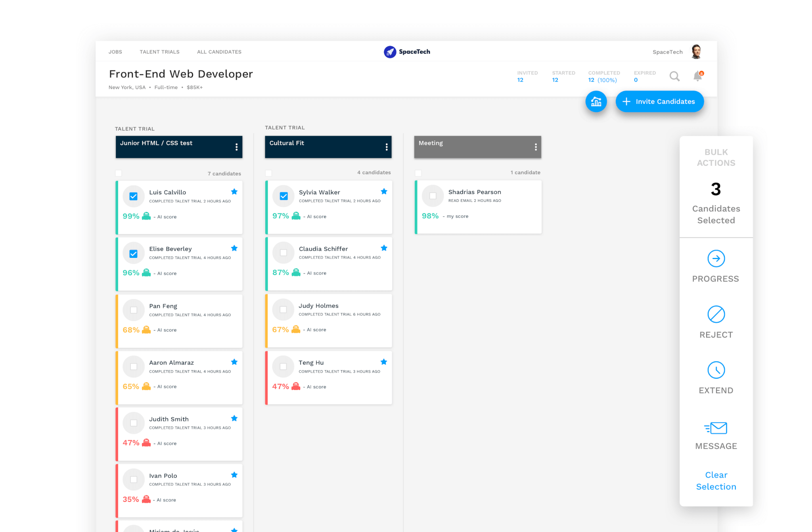812x532 pixels.
Task: Click AI robot icon beside Ivan Polo's 35%
Action: tap(146, 499)
